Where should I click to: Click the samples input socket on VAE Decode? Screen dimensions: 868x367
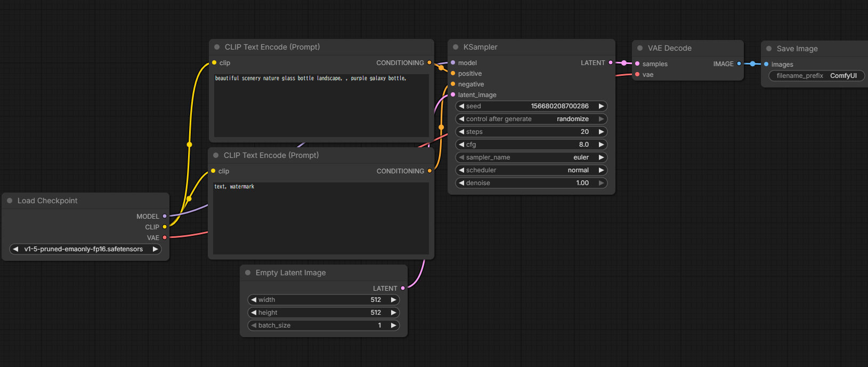(x=637, y=63)
